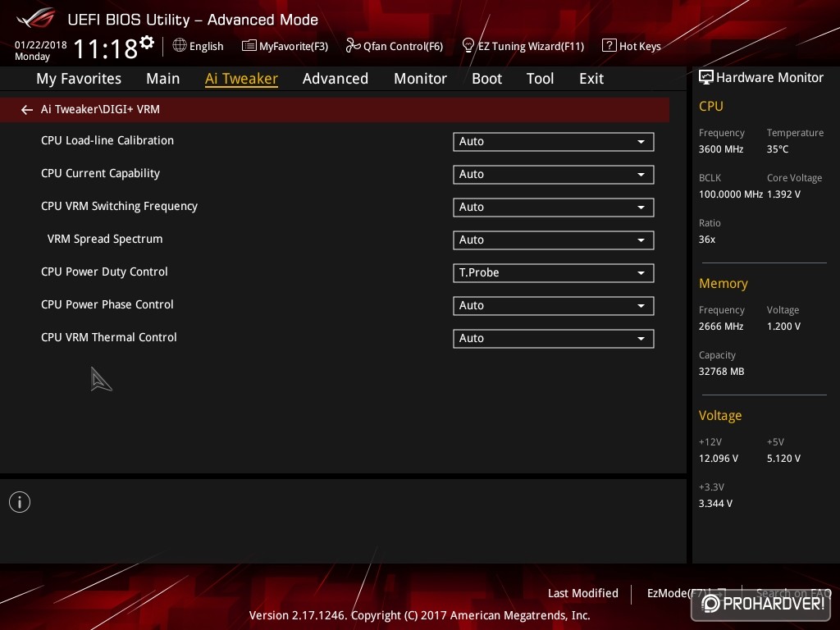Image resolution: width=840 pixels, height=630 pixels.
Task: Open CPU Power Duty Control T.Probe dropdown
Action: point(554,272)
